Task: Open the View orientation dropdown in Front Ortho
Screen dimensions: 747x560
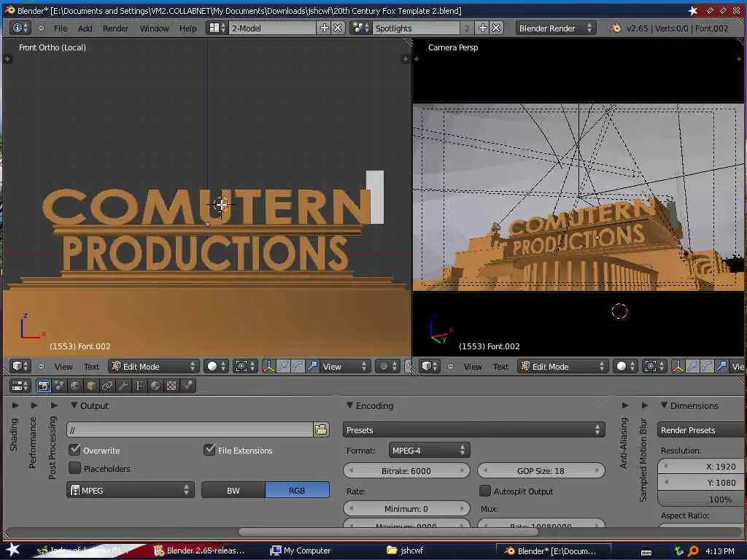Action: point(345,366)
